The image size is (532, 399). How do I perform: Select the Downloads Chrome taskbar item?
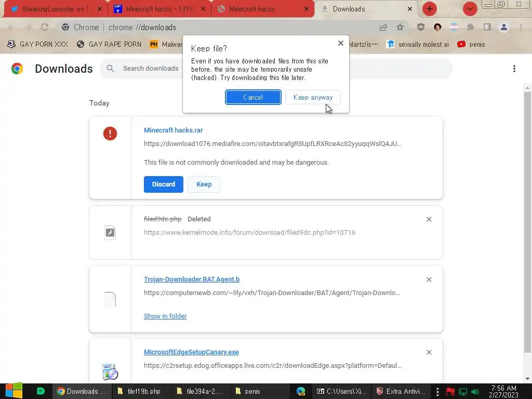pyautogui.click(x=82, y=391)
